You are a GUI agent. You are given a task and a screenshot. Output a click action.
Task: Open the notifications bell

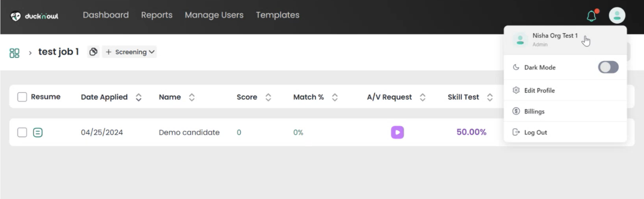tap(592, 16)
